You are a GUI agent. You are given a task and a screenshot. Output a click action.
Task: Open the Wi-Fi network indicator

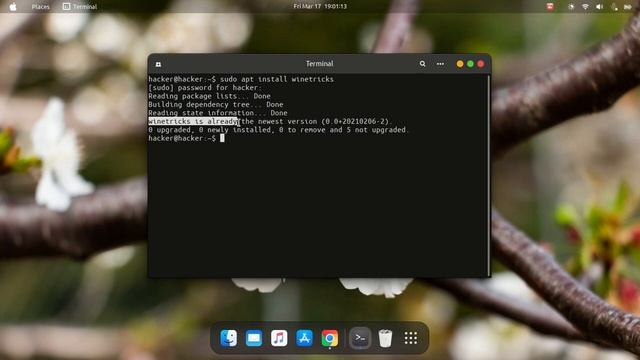point(585,7)
